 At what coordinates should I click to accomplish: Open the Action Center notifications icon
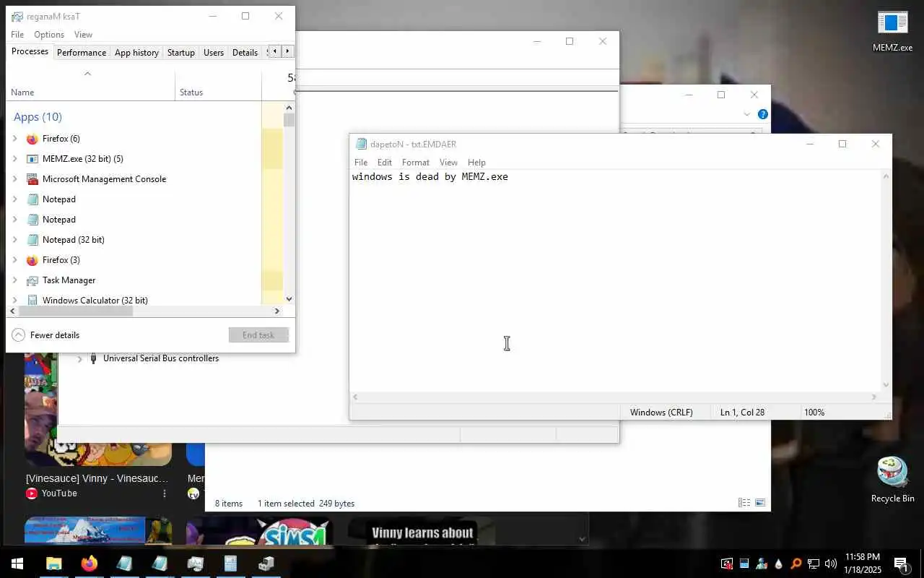tap(901, 564)
